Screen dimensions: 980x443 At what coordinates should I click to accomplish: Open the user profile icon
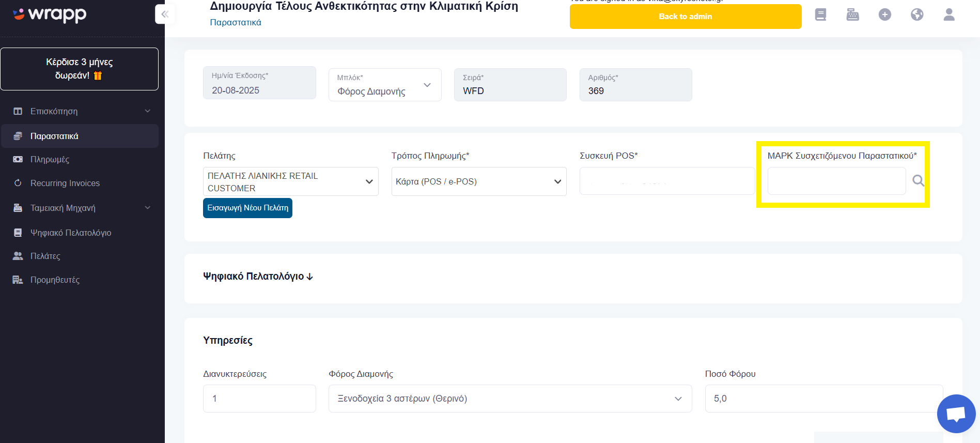tap(949, 14)
